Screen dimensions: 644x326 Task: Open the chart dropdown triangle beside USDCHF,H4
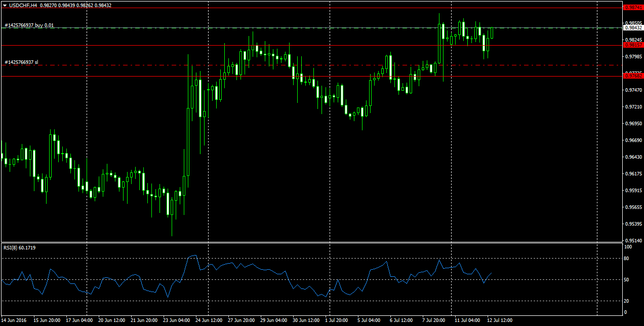click(5, 5)
